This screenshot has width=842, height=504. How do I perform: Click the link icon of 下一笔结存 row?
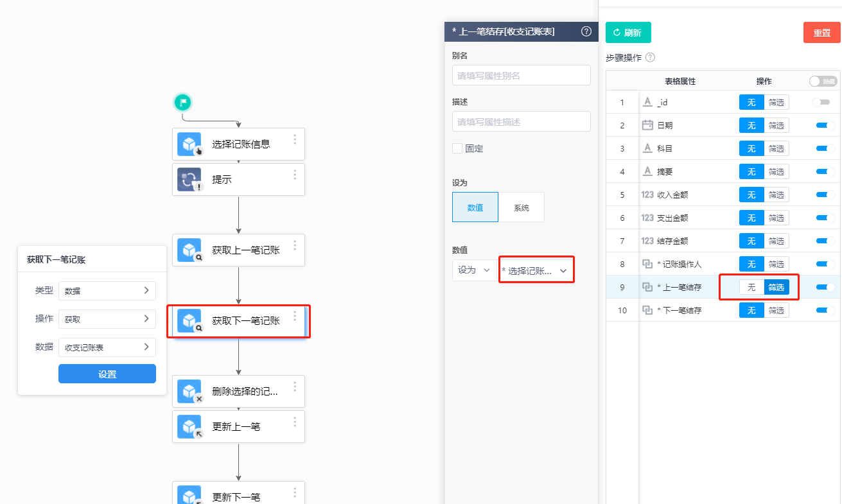[x=647, y=310]
